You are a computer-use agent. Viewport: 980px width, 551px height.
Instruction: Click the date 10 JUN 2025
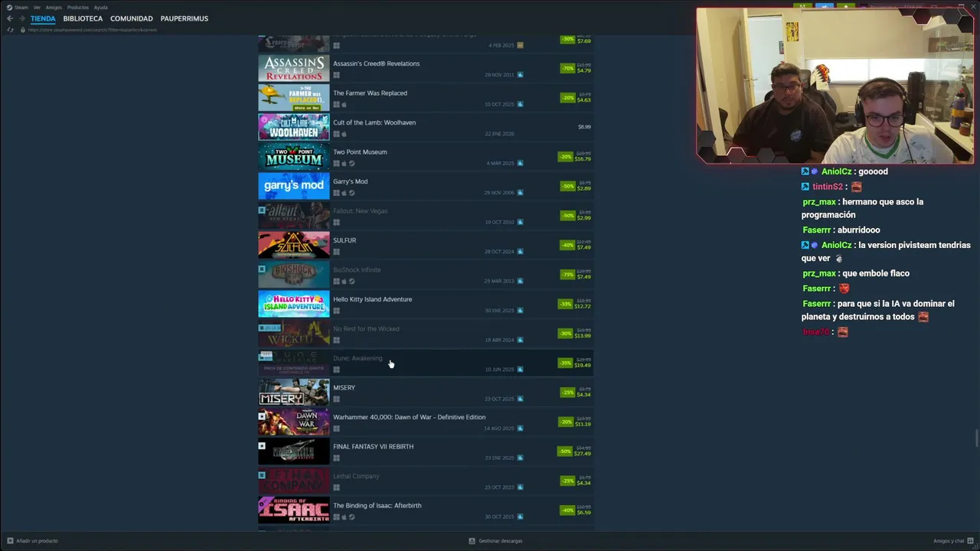(499, 370)
